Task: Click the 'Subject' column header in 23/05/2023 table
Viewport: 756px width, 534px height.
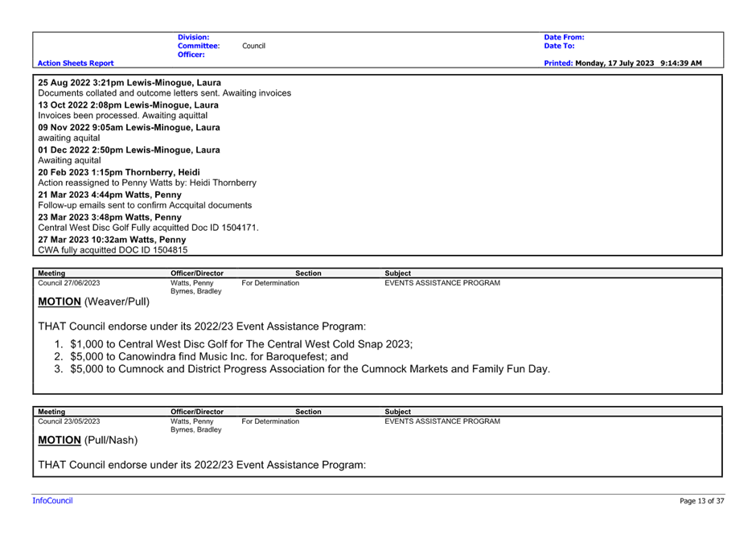Action: point(398,412)
